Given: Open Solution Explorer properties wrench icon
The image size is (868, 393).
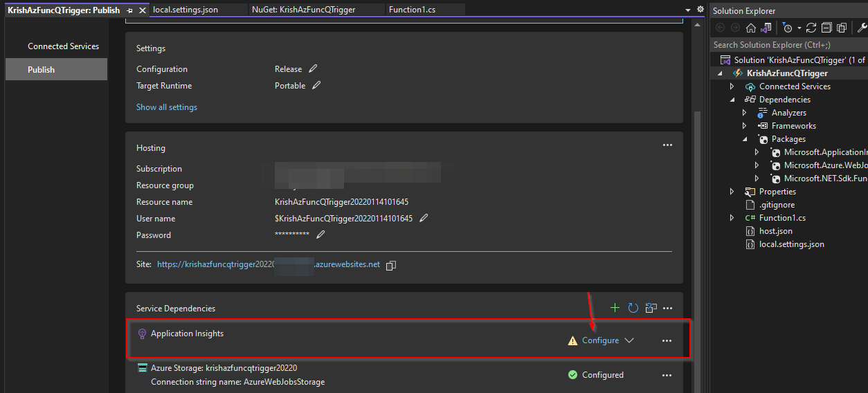Looking at the screenshot, I should [862, 28].
